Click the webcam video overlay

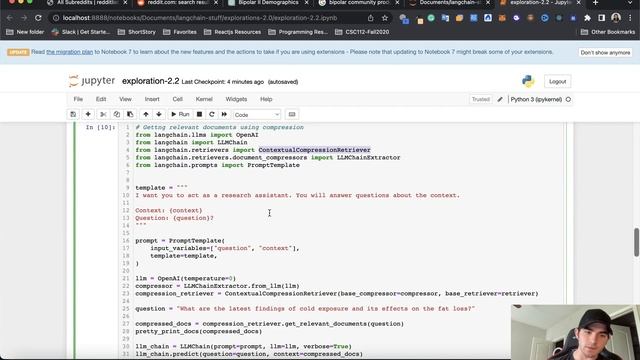click(576, 332)
